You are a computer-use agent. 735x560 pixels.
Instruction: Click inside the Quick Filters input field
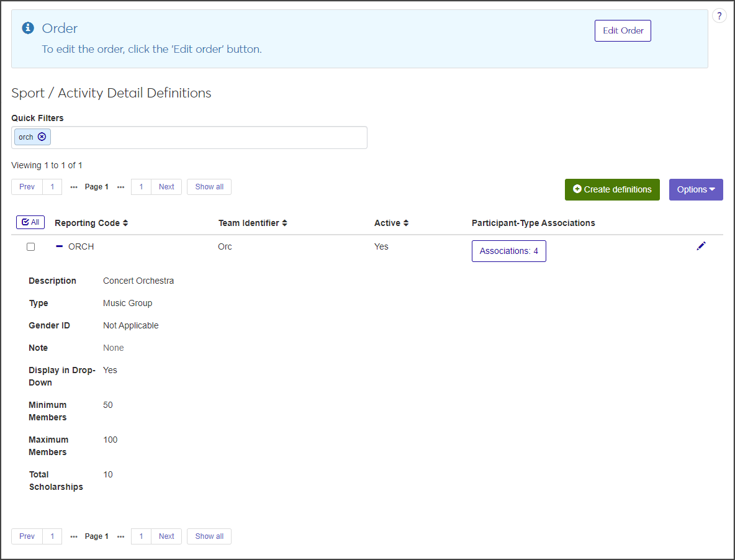pyautogui.click(x=205, y=138)
